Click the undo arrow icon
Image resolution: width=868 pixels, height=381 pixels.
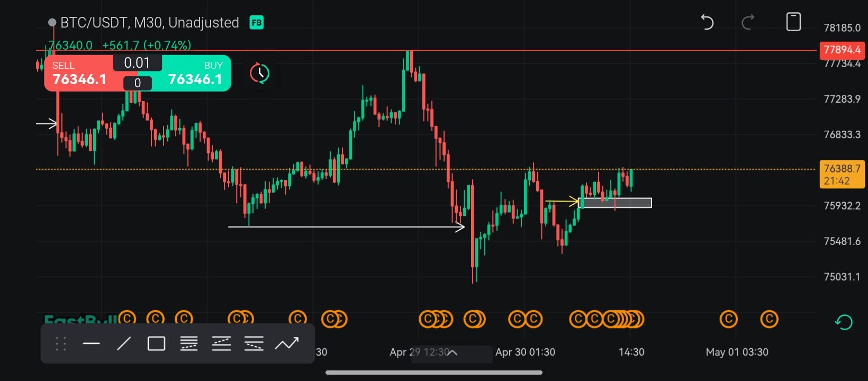tap(707, 22)
